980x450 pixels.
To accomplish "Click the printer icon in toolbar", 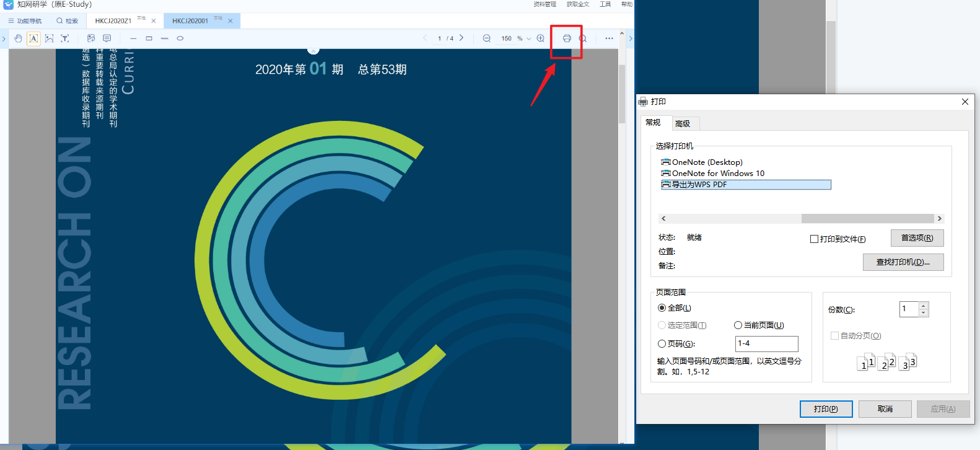I will coord(567,38).
